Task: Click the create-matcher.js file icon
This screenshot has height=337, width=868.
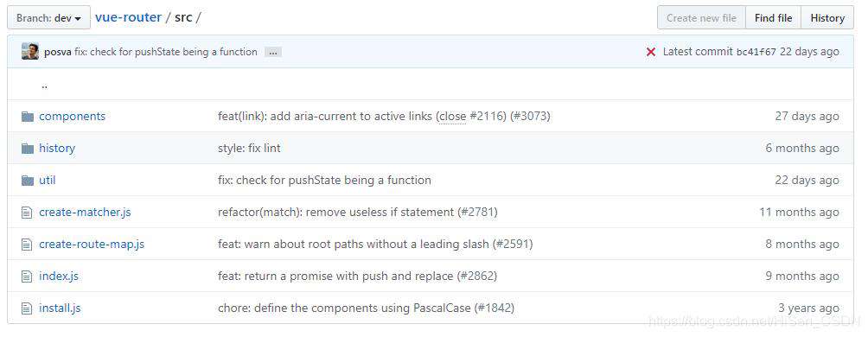Action: pyautogui.click(x=27, y=213)
